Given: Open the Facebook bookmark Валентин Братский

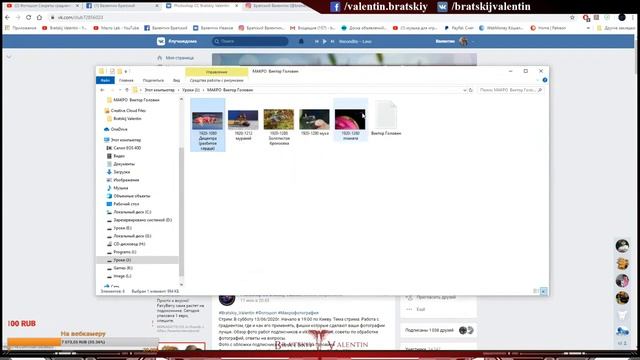Looking at the screenshot, I should [166, 28].
